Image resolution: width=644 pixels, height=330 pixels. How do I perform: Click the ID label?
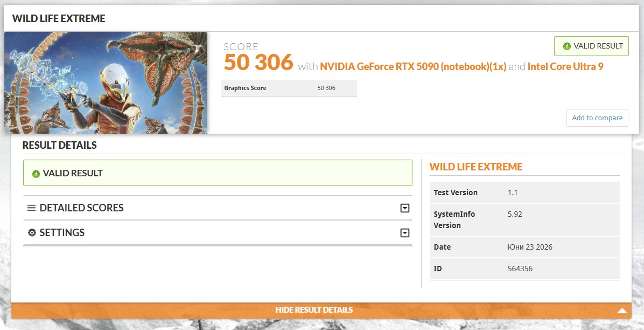tap(437, 269)
